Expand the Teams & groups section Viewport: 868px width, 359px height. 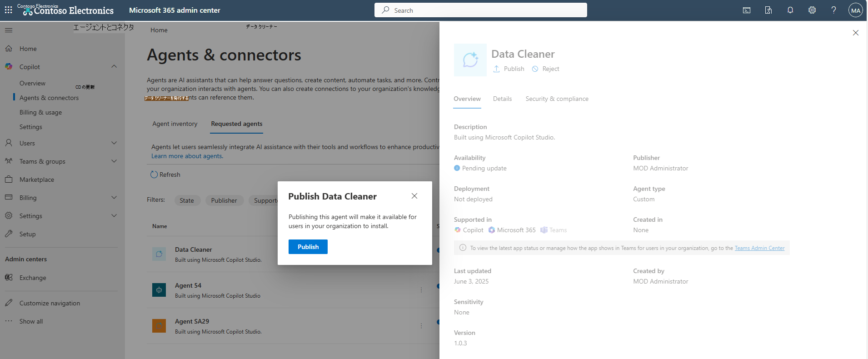pos(114,161)
